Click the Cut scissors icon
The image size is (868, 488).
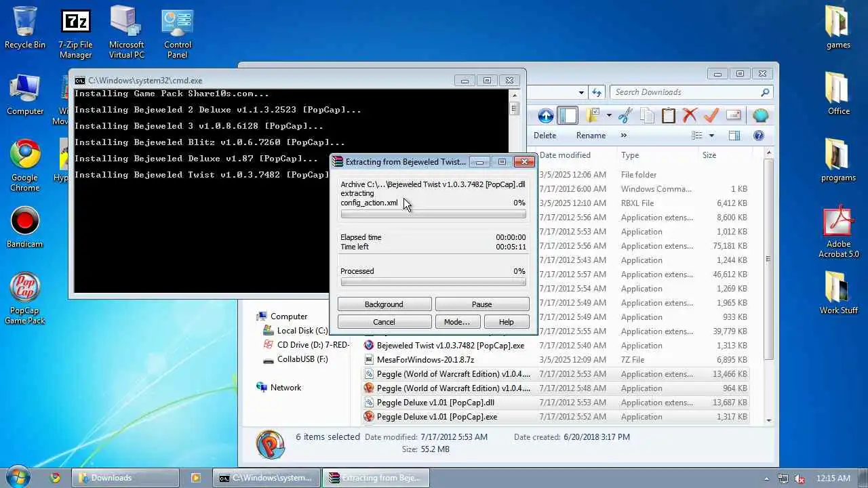[x=625, y=116]
